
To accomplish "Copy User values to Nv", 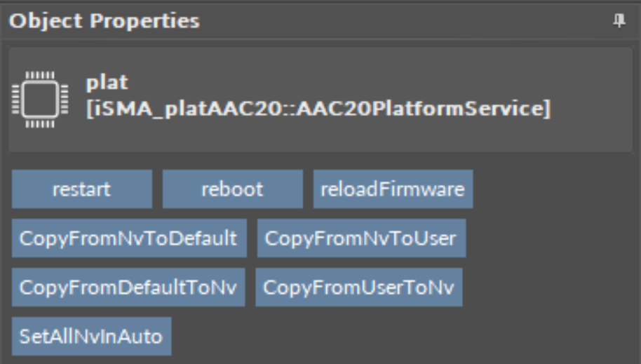I will 358,288.
